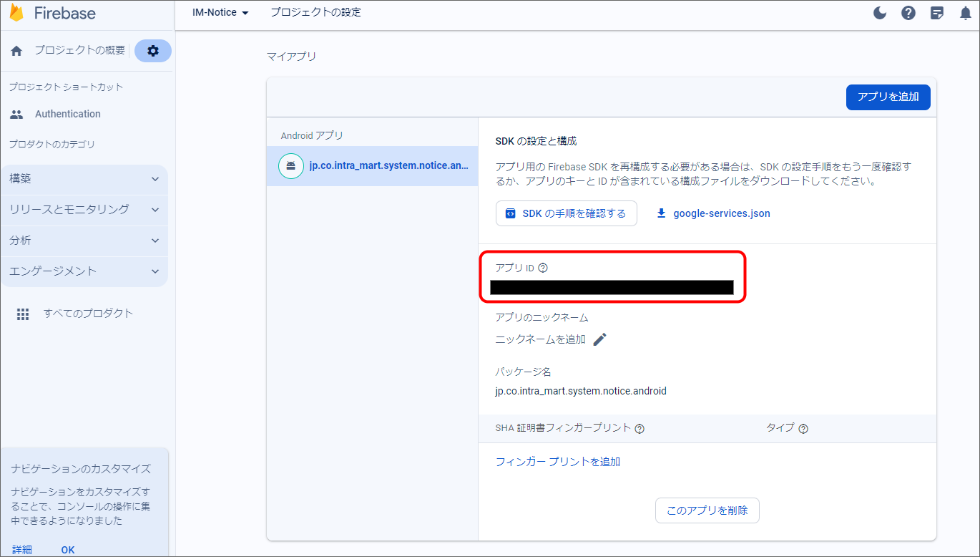Click the アプリを追加 button
The width and height of the screenshot is (980, 557).
click(x=888, y=97)
